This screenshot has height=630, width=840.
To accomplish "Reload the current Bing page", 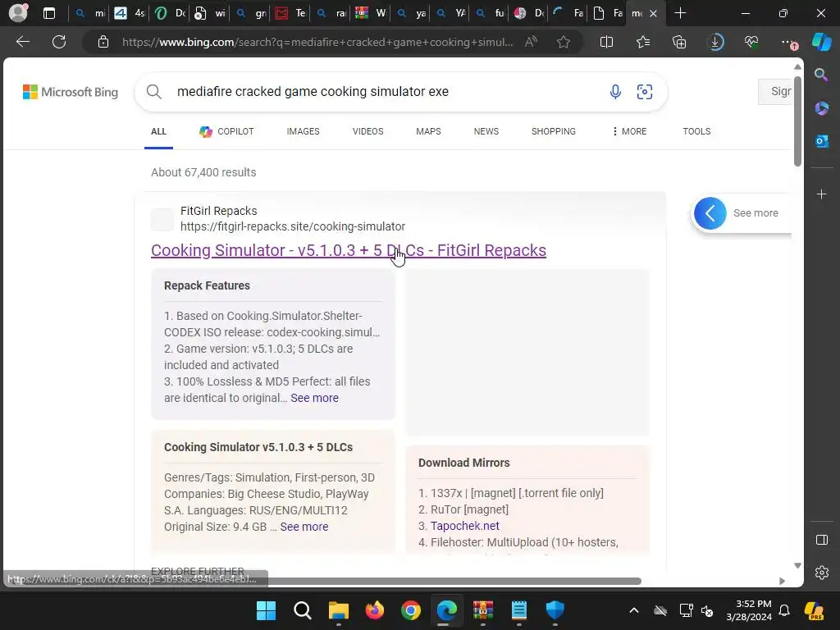I will coord(59,42).
